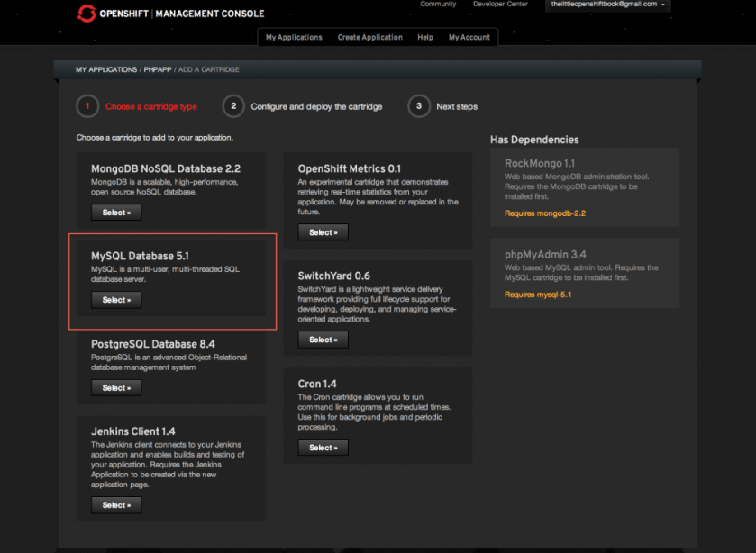Click the Community link
Screen dimensions: 756x553
(438, 5)
